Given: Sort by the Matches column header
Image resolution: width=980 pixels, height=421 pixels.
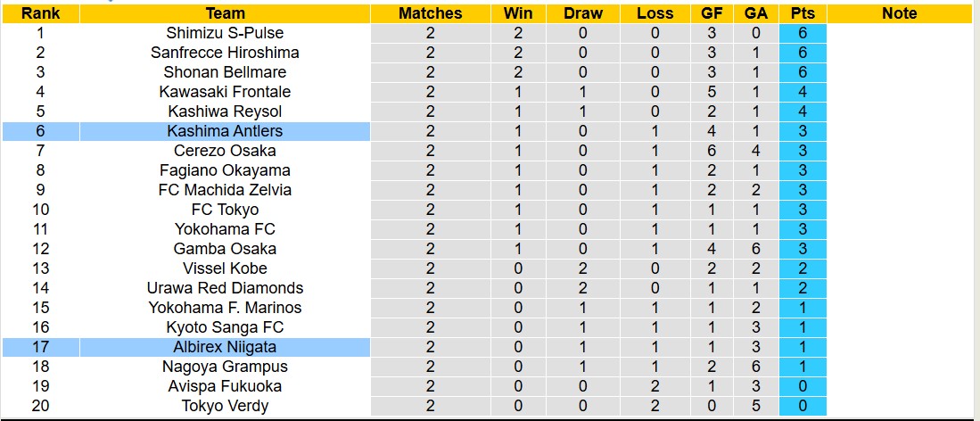Looking at the screenshot, I should point(430,13).
